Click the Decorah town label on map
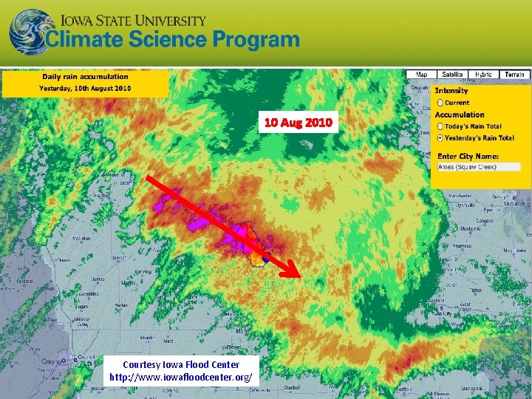This screenshot has height=399, width=532. [420, 87]
